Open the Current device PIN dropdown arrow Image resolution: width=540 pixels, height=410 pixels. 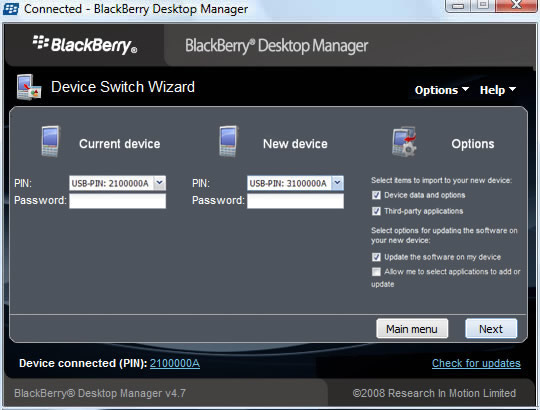[x=159, y=183]
